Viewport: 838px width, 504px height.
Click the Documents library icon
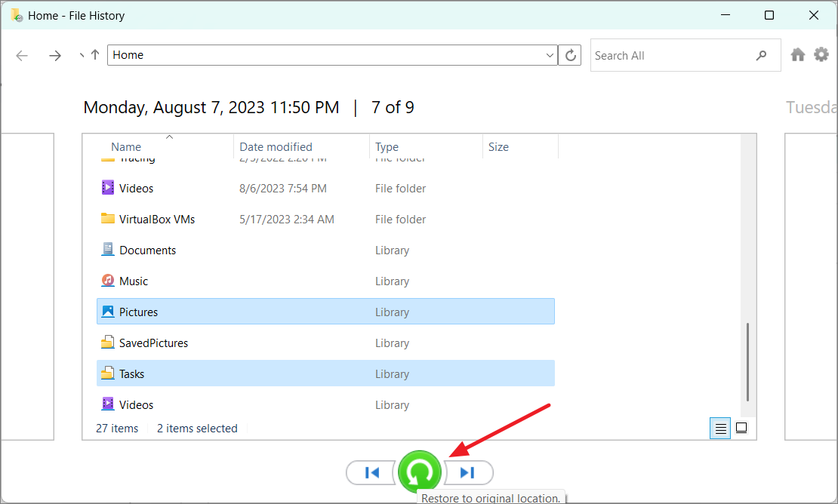[108, 249]
